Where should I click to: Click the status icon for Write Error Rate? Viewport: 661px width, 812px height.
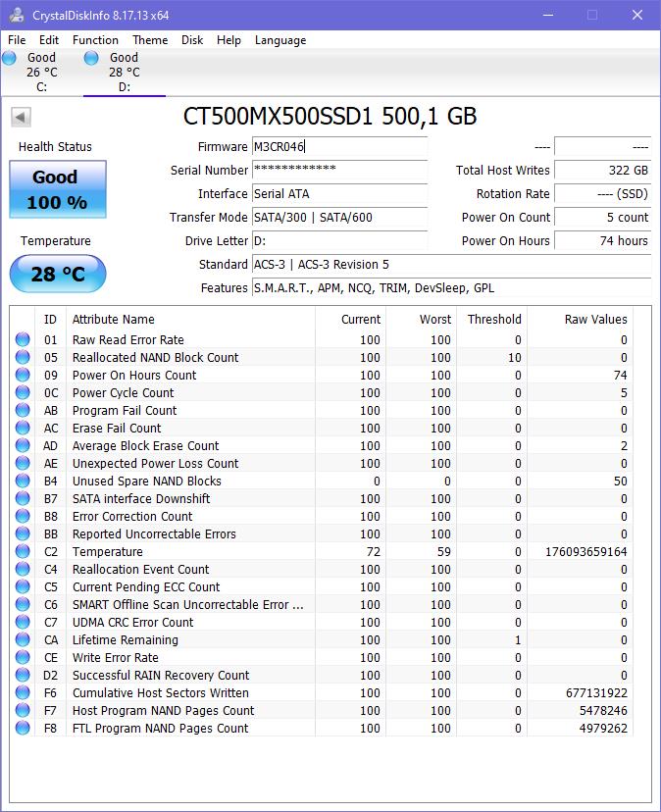pos(23,657)
